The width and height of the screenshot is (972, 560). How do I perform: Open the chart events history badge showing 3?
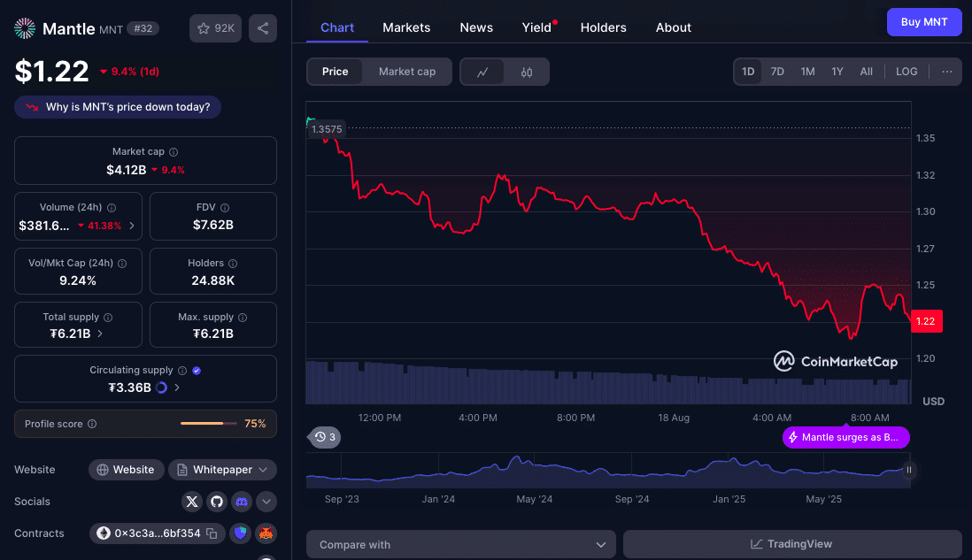click(x=324, y=437)
